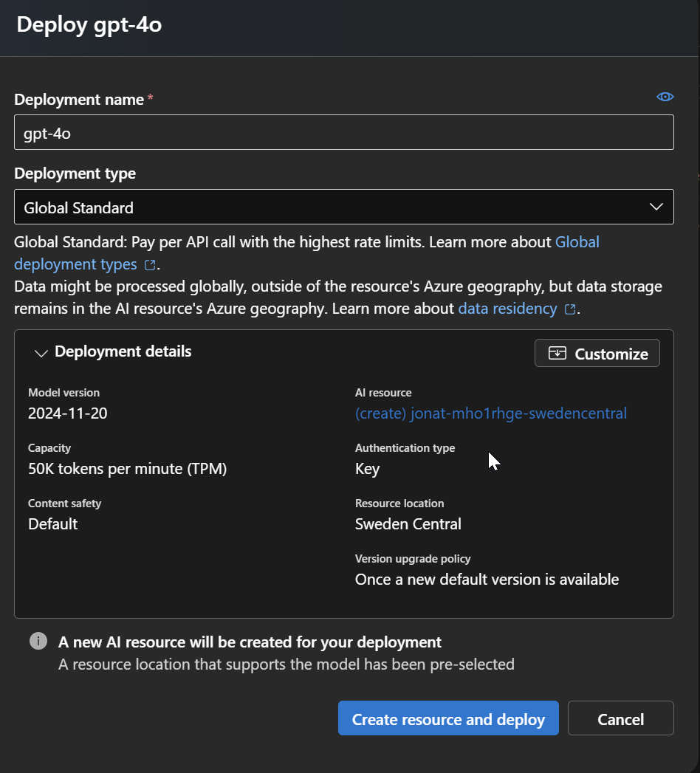Click 'Once a new default version is available'
Image resolution: width=700 pixels, height=773 pixels.
(487, 580)
